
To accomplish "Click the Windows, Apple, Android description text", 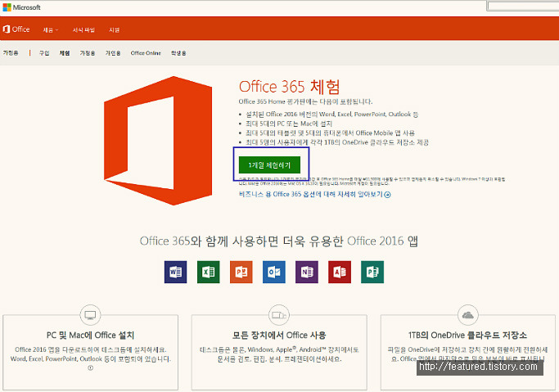I will [x=279, y=354].
